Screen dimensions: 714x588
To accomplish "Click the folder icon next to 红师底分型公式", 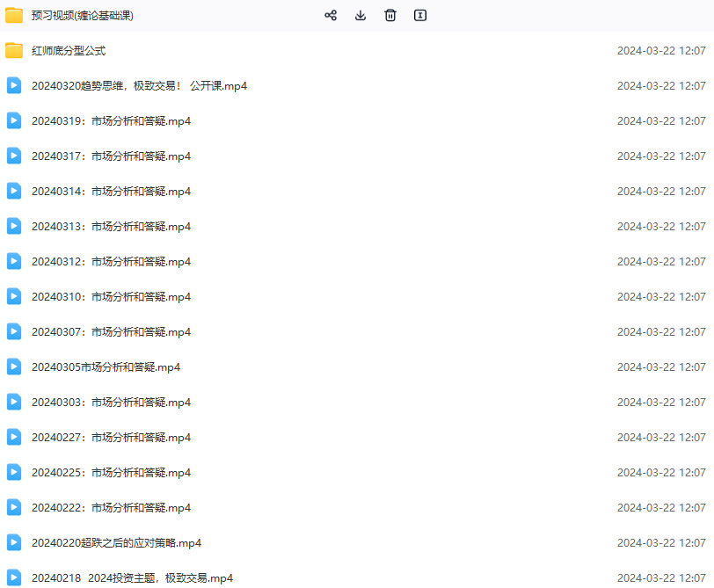I will (13, 50).
